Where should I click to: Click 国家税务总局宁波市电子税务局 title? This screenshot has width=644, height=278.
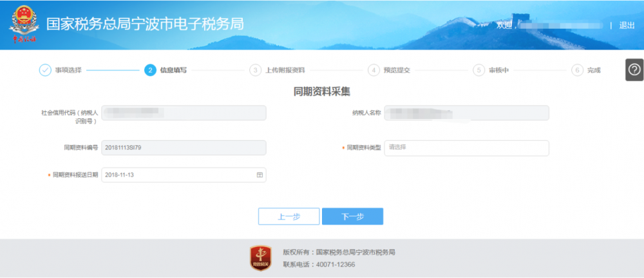[145, 24]
